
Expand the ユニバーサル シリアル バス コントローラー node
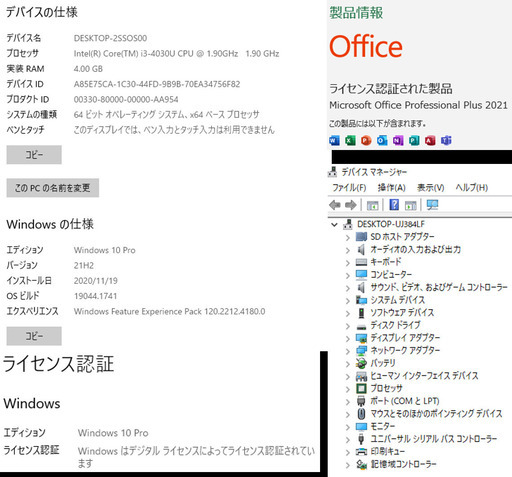click(x=348, y=440)
